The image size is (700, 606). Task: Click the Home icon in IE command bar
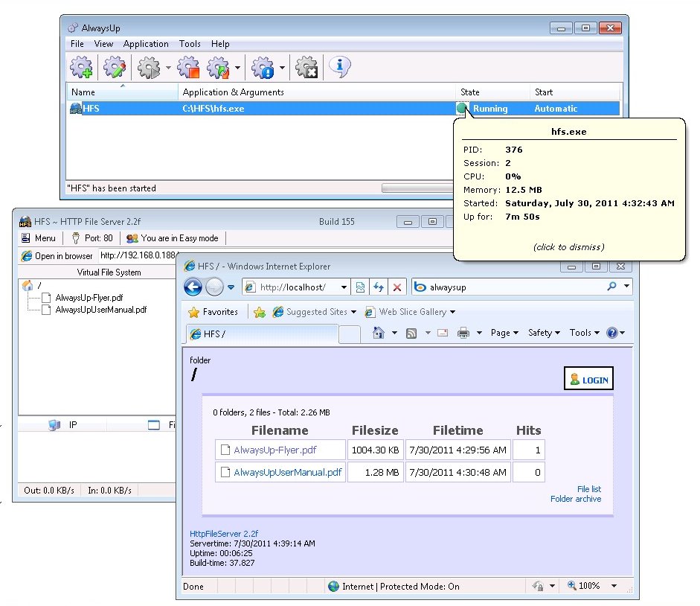point(379,333)
